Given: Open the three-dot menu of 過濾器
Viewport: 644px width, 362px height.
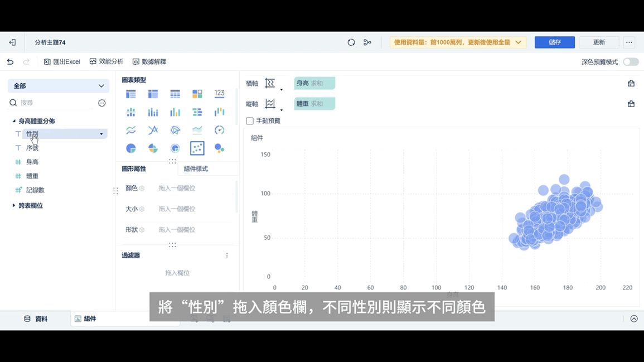Looking at the screenshot, I should (x=227, y=255).
